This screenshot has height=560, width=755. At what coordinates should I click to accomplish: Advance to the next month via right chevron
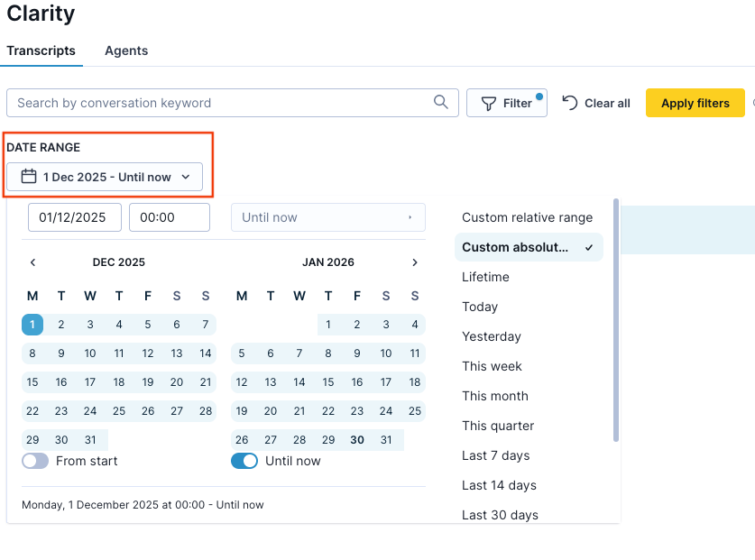[x=415, y=262]
